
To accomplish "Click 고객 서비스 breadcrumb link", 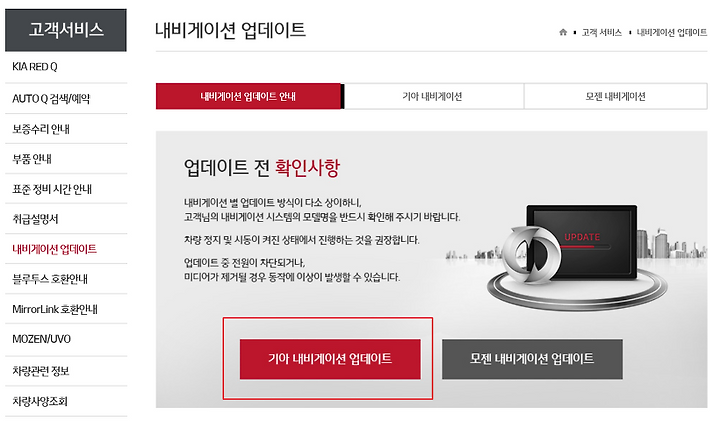I will pos(602,33).
